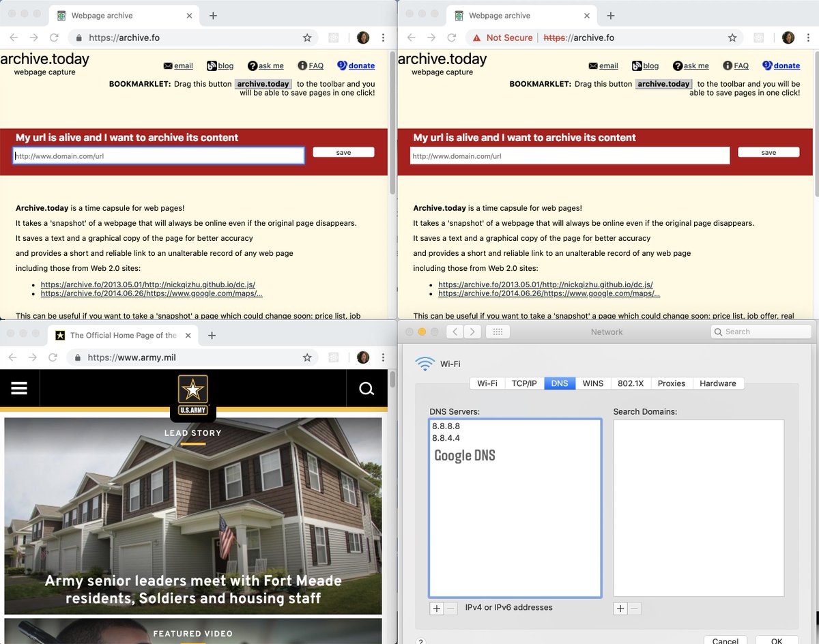Open google.com/maps archive link in right window

click(549, 293)
